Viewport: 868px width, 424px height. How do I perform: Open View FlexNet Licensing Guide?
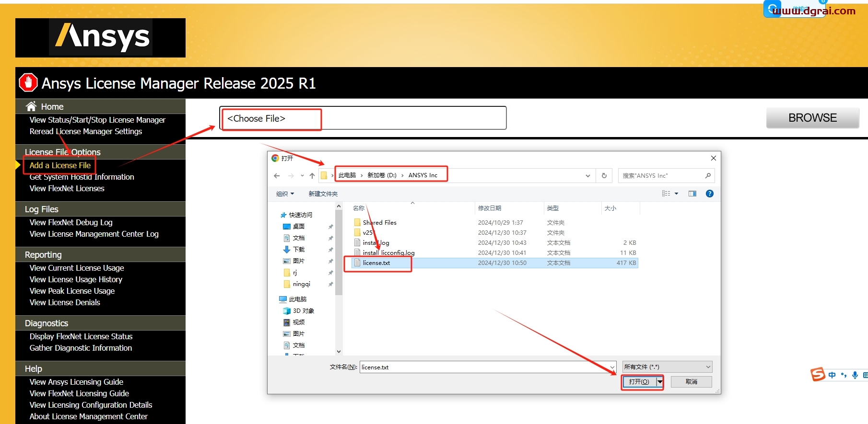click(x=79, y=393)
